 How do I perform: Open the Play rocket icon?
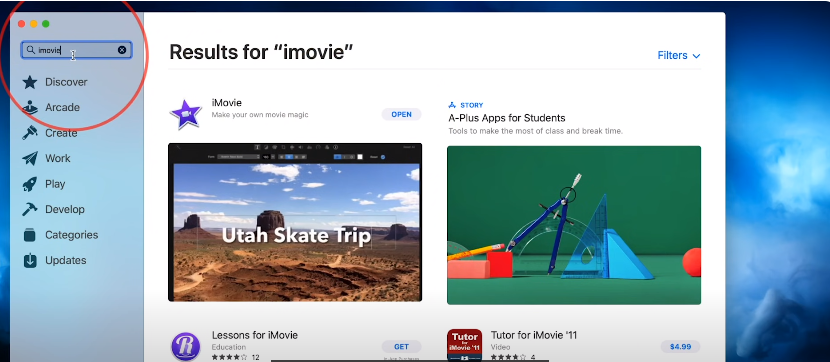(x=30, y=184)
